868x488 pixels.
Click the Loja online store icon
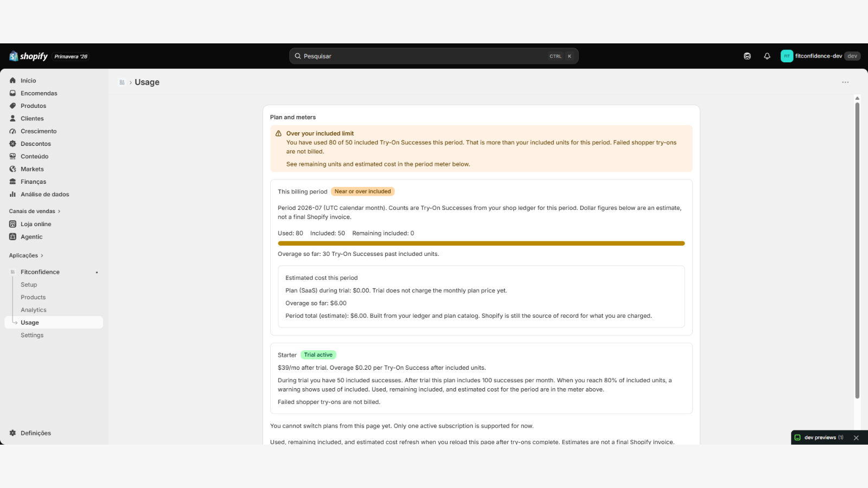(x=12, y=224)
